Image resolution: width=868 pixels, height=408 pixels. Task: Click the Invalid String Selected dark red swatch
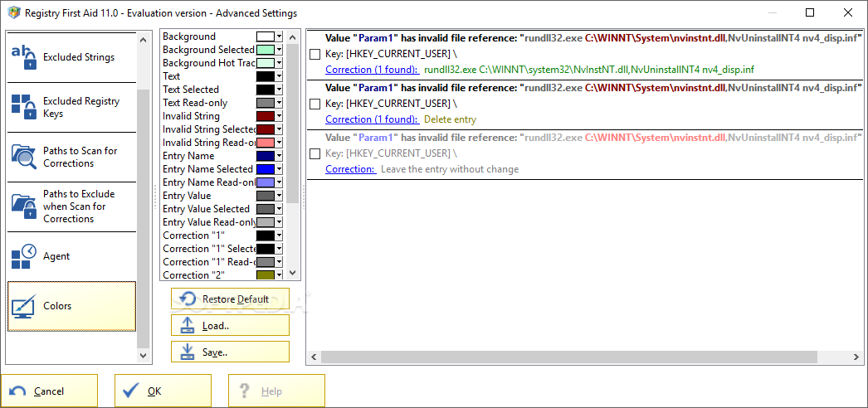click(x=266, y=129)
